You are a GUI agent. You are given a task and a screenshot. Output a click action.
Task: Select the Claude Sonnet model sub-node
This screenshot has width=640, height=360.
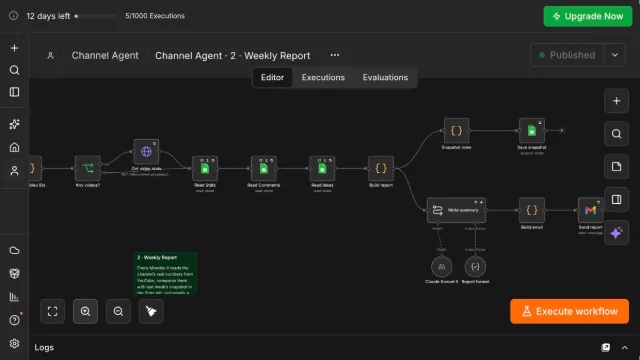(442, 267)
